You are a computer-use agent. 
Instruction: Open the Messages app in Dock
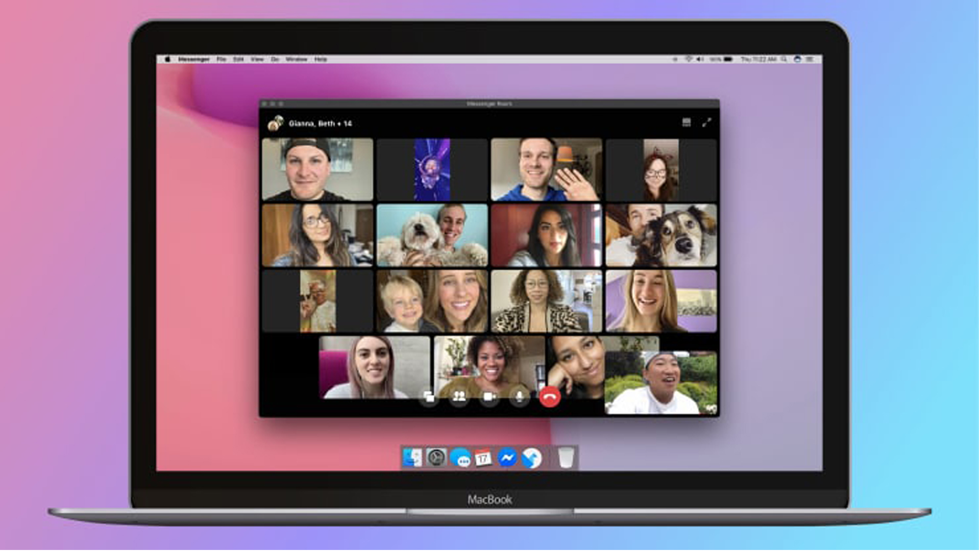[x=460, y=458]
